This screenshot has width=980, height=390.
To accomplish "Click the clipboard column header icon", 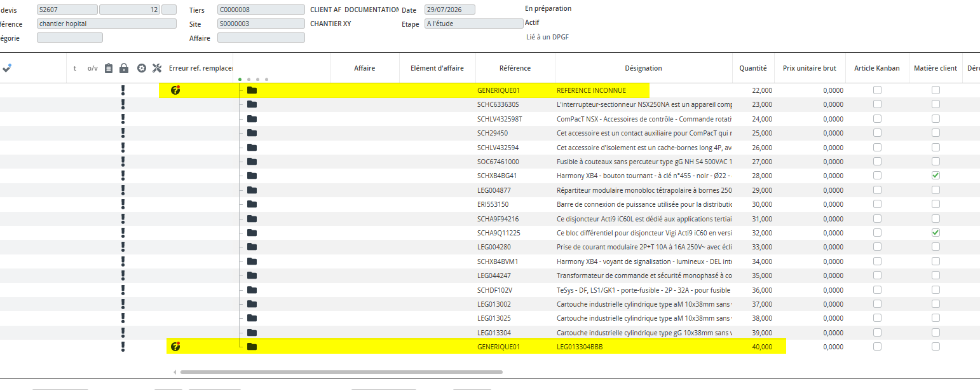I will (109, 68).
